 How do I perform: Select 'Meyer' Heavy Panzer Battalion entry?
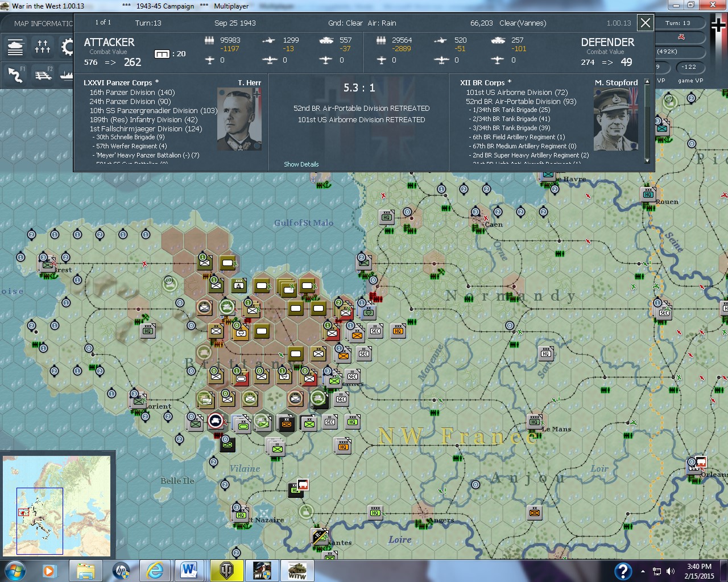[x=146, y=155]
